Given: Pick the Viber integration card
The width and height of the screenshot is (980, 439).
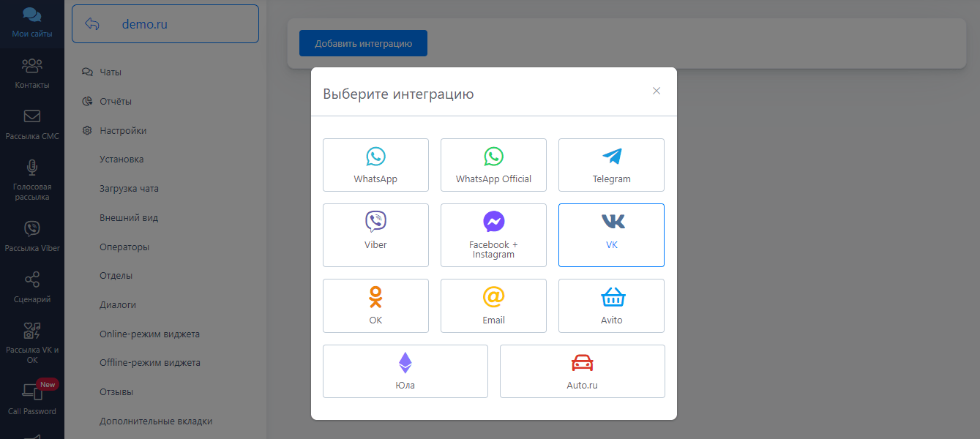Looking at the screenshot, I should pyautogui.click(x=375, y=235).
